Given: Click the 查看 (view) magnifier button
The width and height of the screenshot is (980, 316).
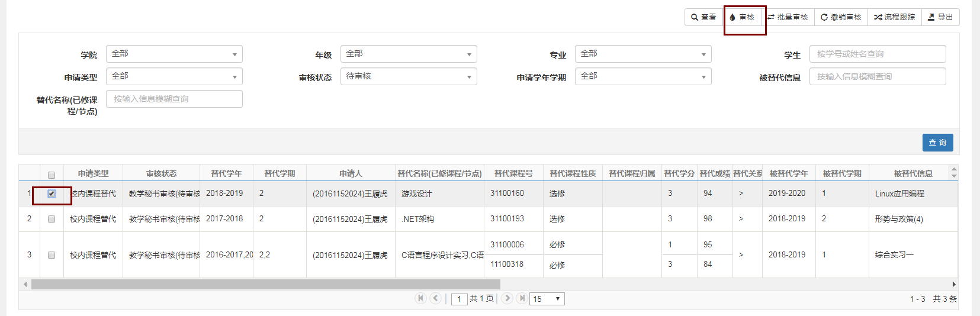Looking at the screenshot, I should [703, 17].
